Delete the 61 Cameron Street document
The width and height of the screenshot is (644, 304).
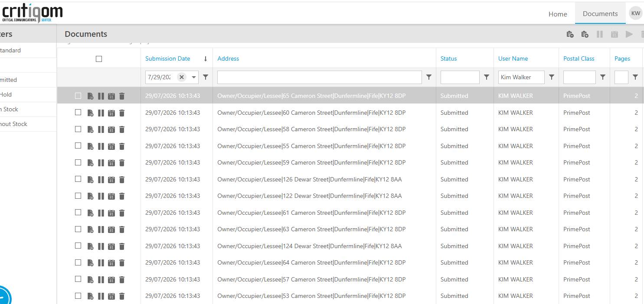point(122,213)
